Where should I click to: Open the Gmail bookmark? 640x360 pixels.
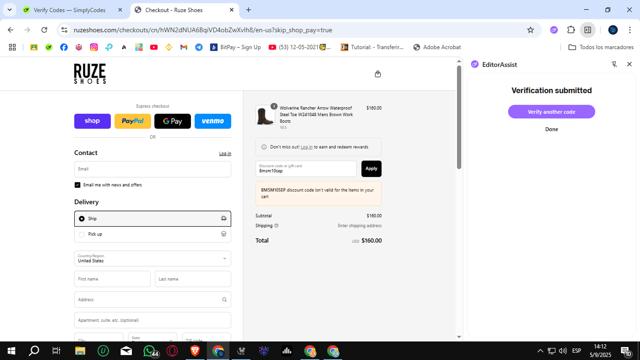point(184,47)
